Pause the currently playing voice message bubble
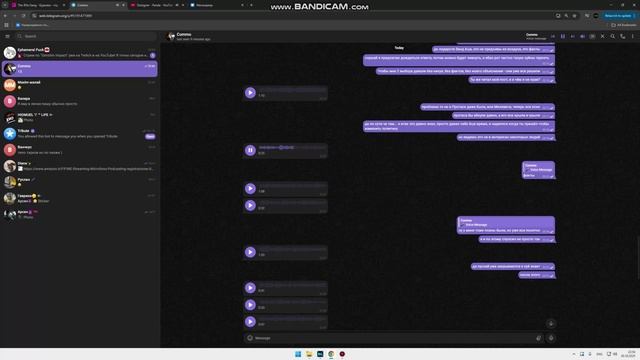Viewport: 640px width, 360px height. (x=250, y=150)
